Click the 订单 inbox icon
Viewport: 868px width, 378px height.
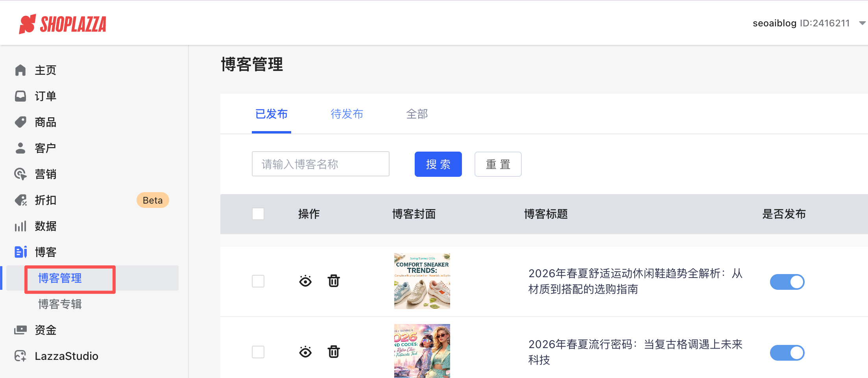pyautogui.click(x=20, y=96)
